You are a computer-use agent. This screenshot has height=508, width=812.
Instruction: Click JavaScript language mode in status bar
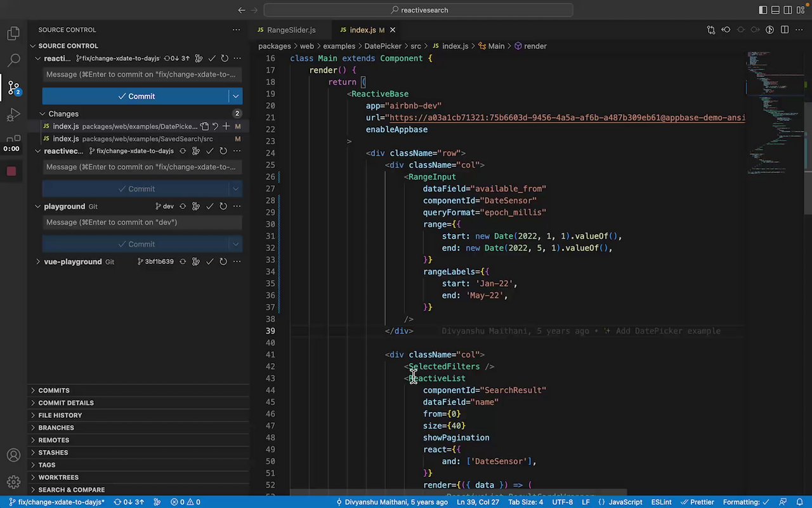[x=625, y=502]
